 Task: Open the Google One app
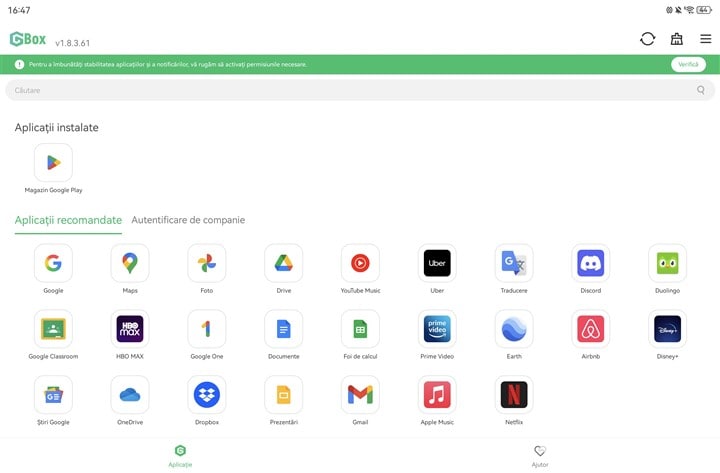[x=207, y=329]
